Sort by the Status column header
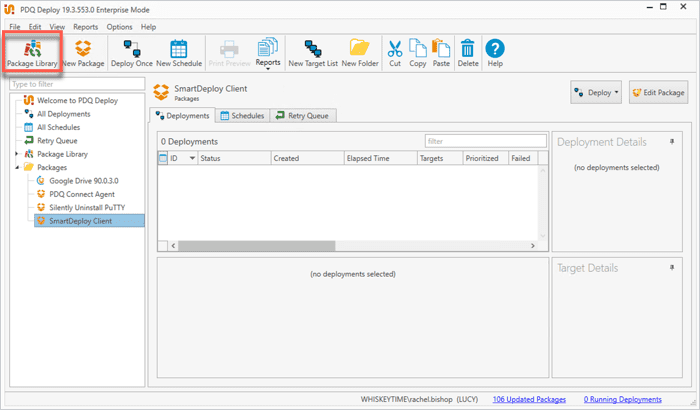700x410 pixels. [x=234, y=158]
